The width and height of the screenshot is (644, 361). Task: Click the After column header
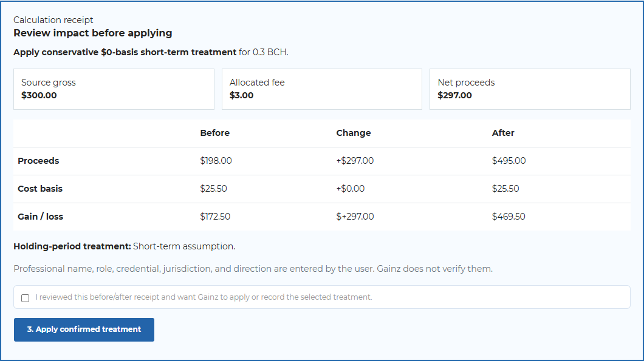[x=503, y=133]
